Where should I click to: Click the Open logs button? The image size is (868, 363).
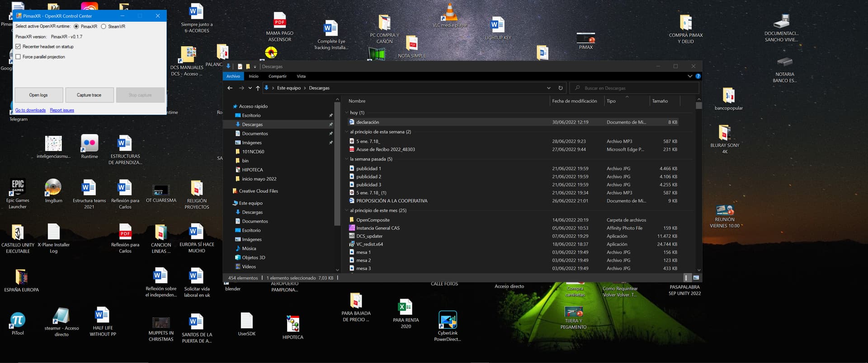(x=38, y=95)
